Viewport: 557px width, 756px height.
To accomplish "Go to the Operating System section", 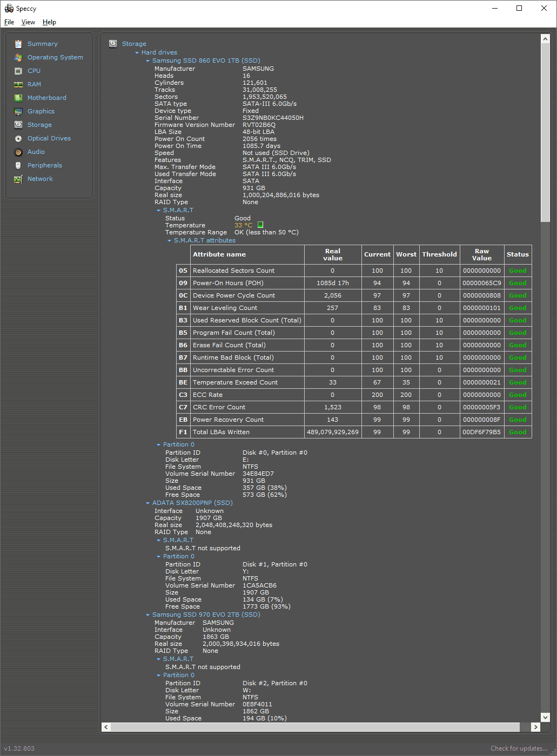I will (x=55, y=57).
